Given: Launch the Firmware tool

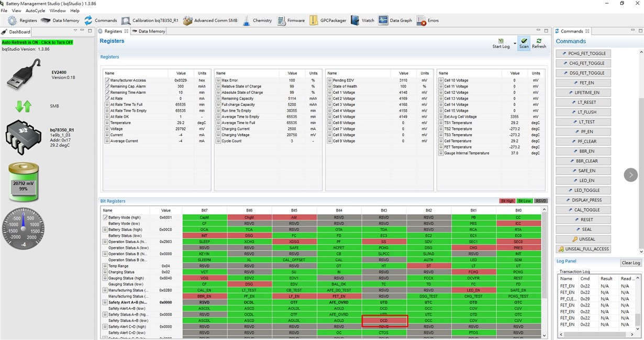Looking at the screenshot, I should point(291,20).
